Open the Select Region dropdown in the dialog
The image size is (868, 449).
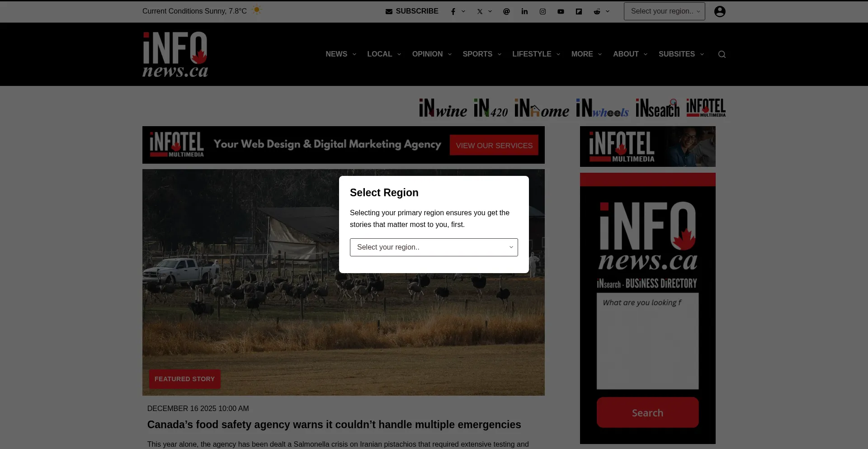tap(434, 247)
